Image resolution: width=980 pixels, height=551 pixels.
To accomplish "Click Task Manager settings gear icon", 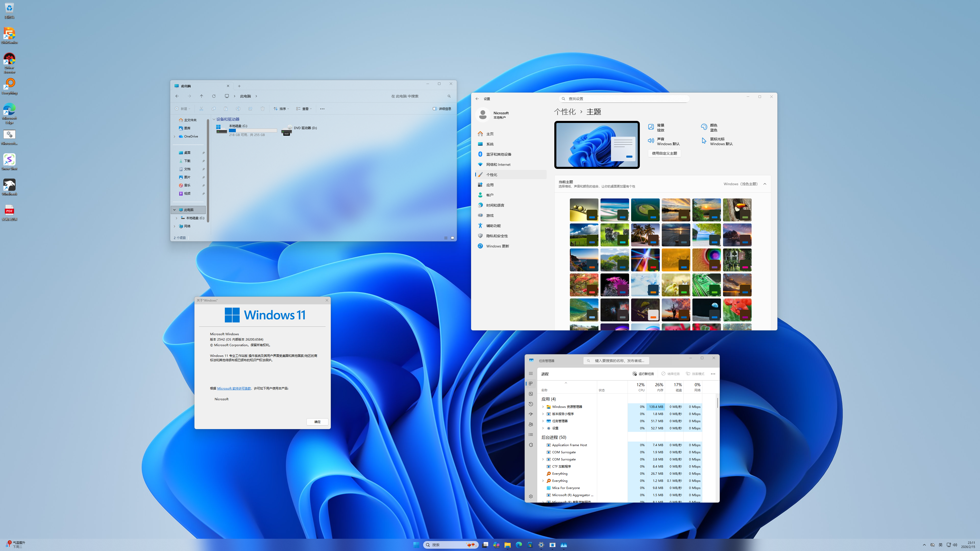I will click(x=531, y=496).
